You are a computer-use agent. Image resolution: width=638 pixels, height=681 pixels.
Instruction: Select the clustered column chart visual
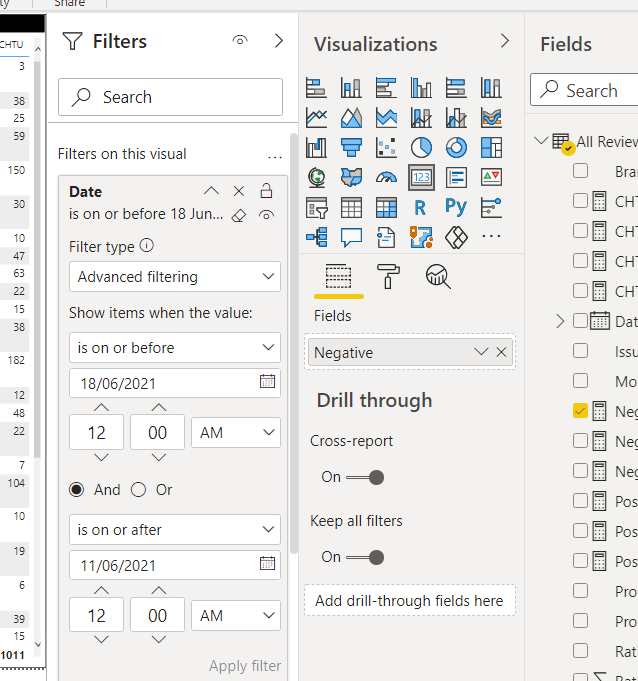coord(421,88)
